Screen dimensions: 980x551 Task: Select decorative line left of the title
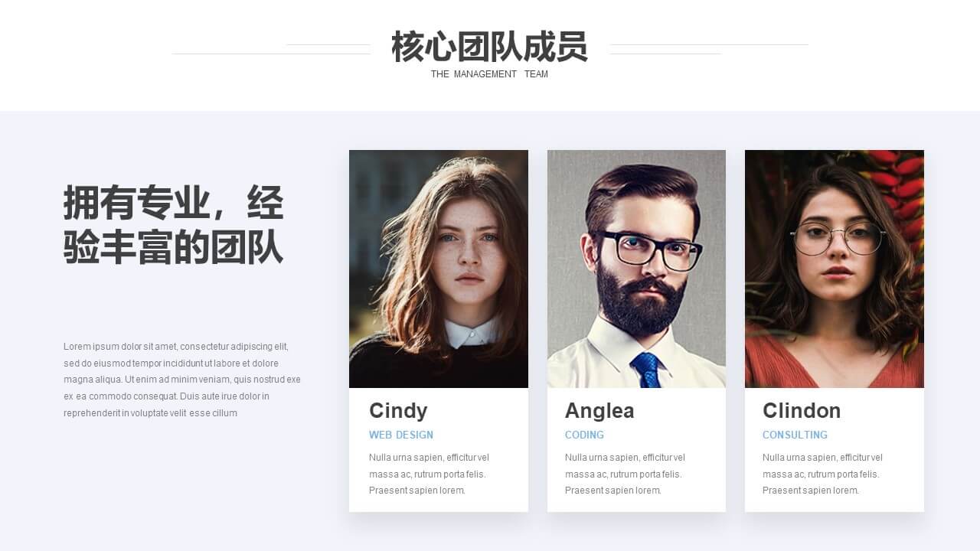271,49
